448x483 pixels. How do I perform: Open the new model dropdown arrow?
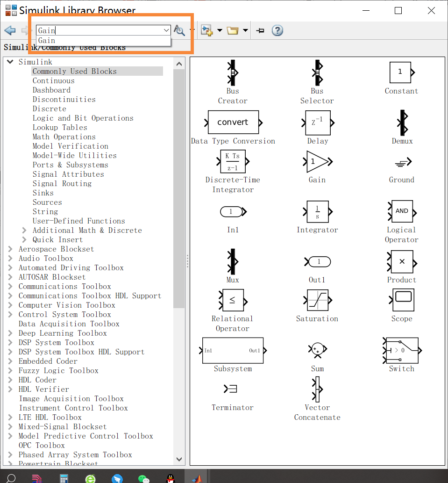pos(220,30)
